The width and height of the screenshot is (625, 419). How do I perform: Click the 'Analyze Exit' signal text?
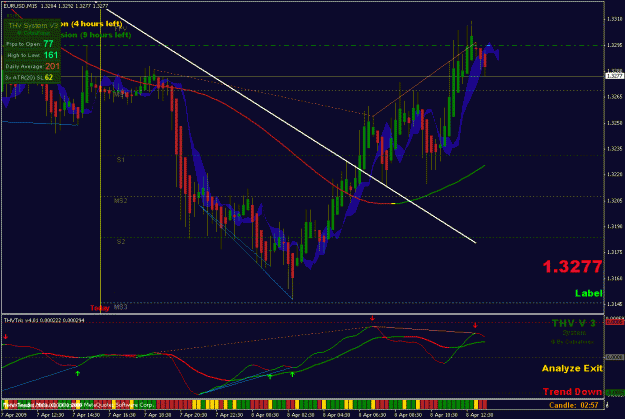point(572,368)
